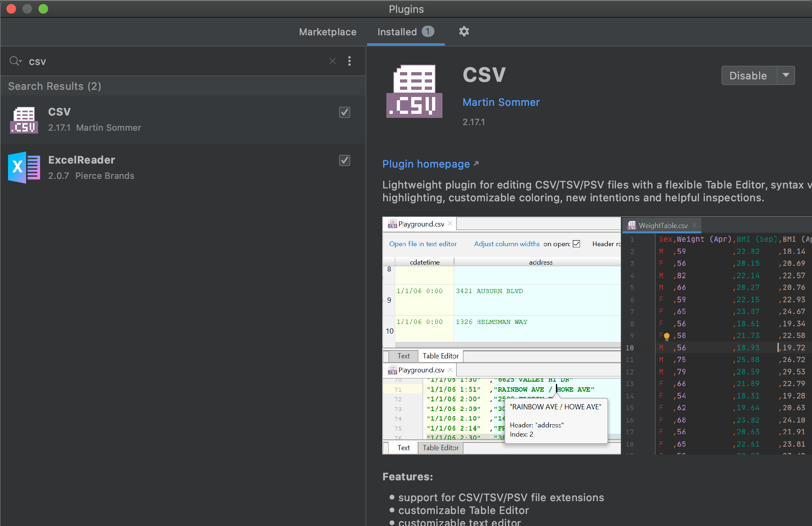
Task: Select the Installed tab
Action: coord(397,32)
